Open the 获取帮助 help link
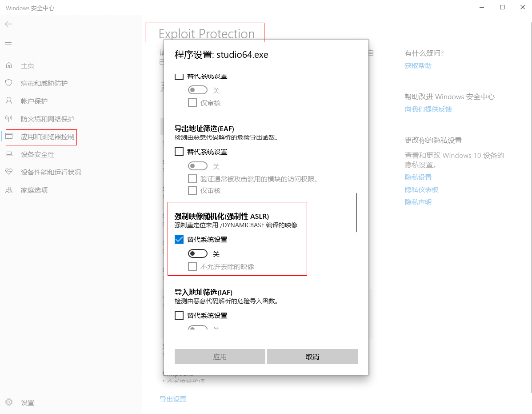 pyautogui.click(x=417, y=65)
